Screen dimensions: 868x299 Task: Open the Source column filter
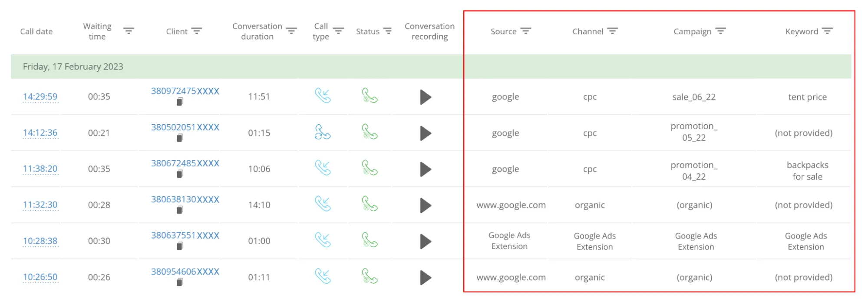pyautogui.click(x=525, y=31)
